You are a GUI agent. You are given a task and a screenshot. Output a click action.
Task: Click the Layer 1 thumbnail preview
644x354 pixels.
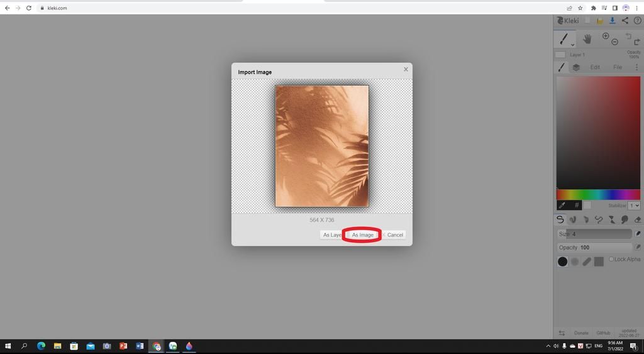[x=560, y=55]
